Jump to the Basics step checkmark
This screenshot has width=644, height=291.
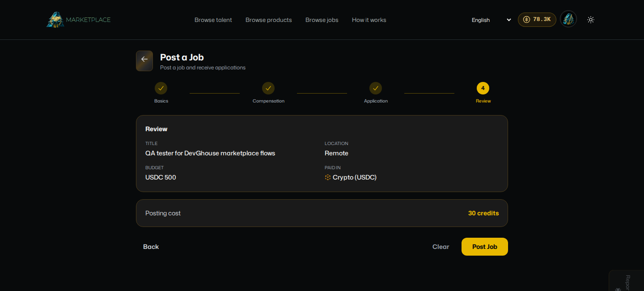coord(161,88)
